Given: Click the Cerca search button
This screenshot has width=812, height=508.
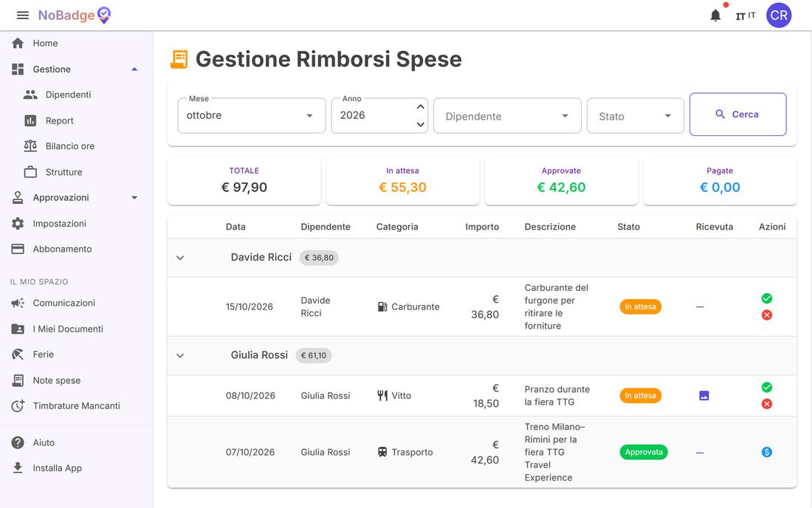Looking at the screenshot, I should (738, 114).
